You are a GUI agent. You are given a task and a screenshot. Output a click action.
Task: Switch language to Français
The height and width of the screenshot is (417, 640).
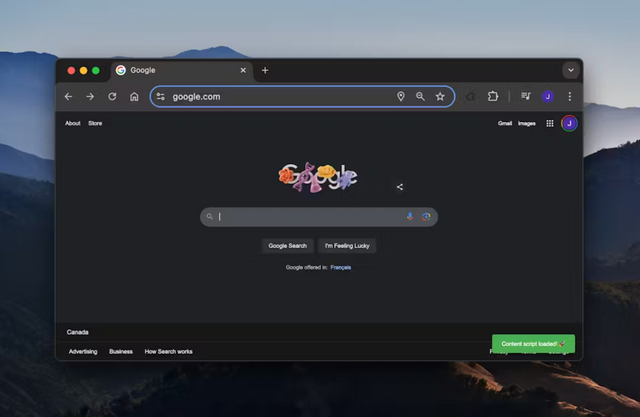pos(341,267)
